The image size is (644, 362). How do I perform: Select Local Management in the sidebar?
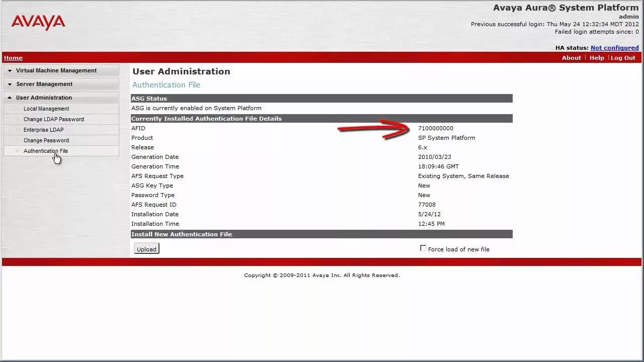pyautogui.click(x=46, y=109)
